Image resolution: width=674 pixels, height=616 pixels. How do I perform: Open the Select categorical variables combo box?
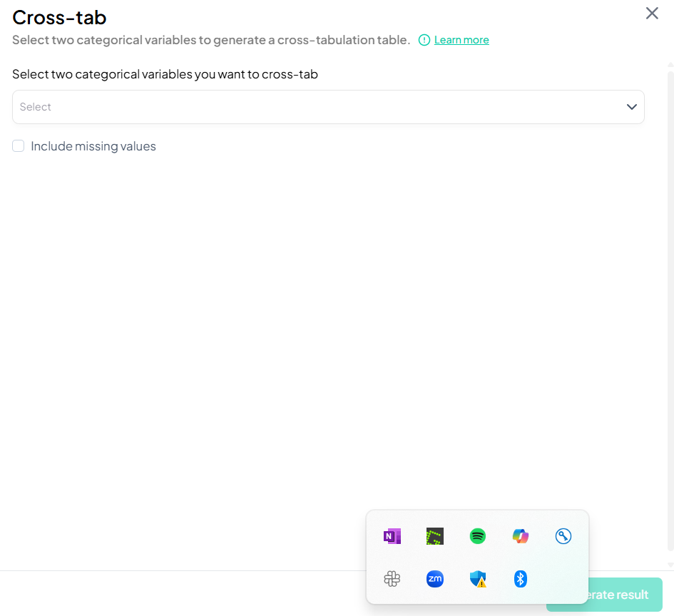tap(321, 107)
